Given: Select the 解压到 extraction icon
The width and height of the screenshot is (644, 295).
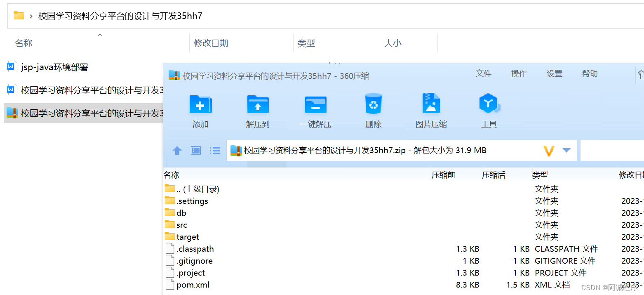Looking at the screenshot, I should [x=258, y=111].
